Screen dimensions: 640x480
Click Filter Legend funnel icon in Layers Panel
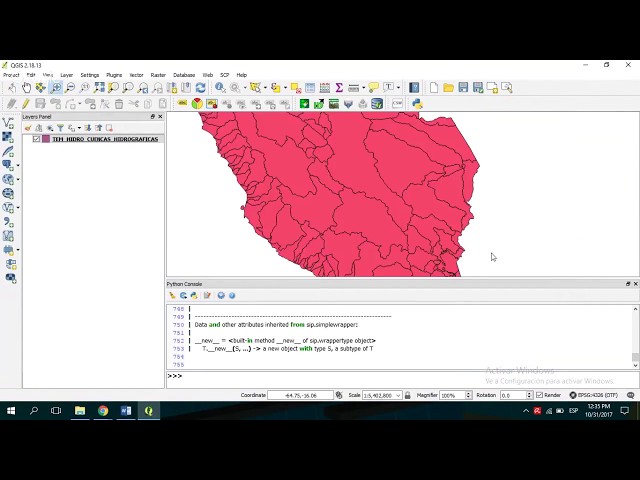(x=60, y=128)
